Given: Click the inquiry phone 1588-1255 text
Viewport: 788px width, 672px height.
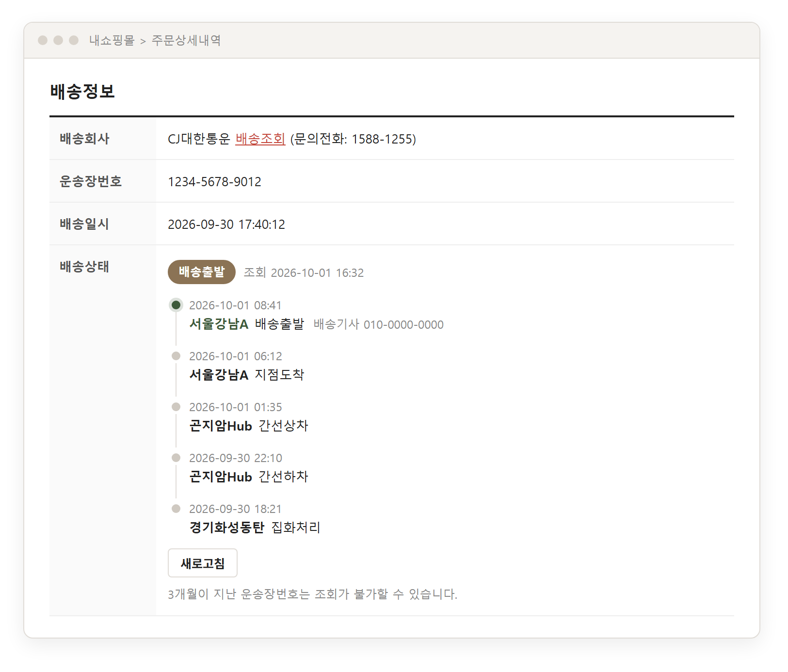Looking at the screenshot, I should 382,139.
